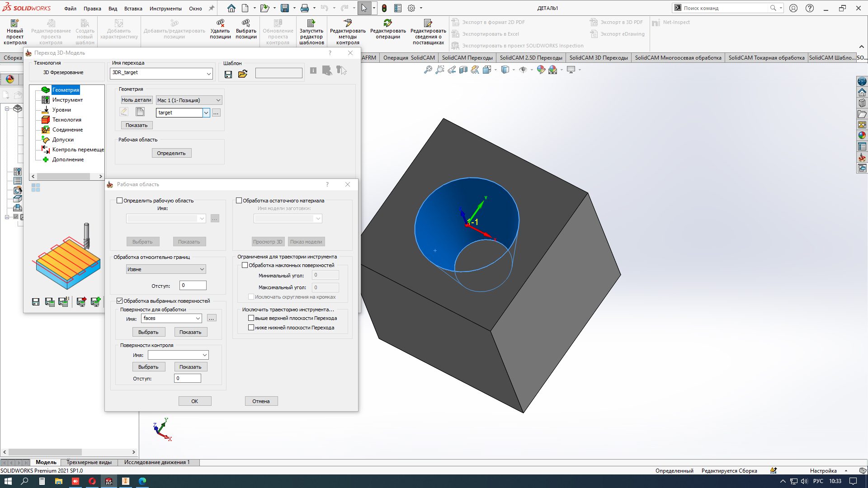This screenshot has width=868, height=488.
Task: Switch to SolidCAM 2.5D Переходы tab
Action: point(531,58)
